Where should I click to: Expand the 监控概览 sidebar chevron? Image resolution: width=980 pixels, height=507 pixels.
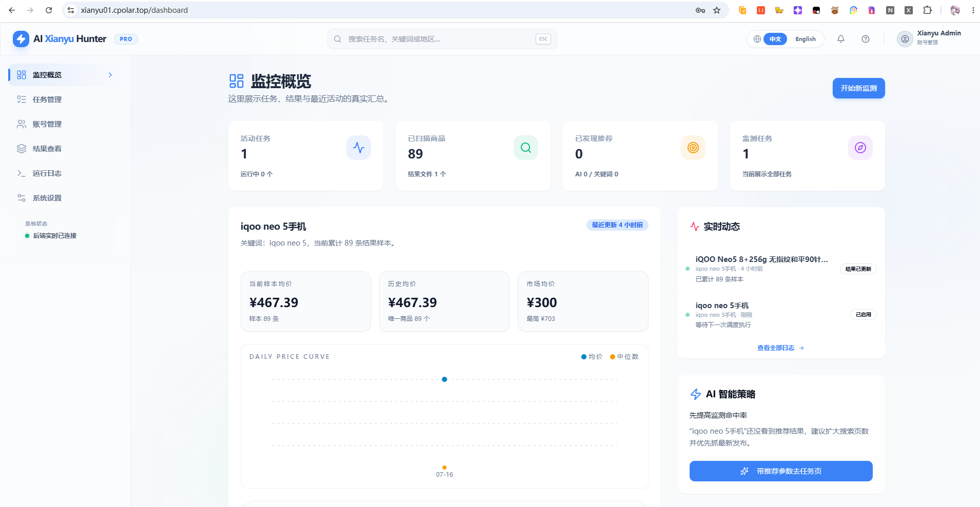point(110,75)
